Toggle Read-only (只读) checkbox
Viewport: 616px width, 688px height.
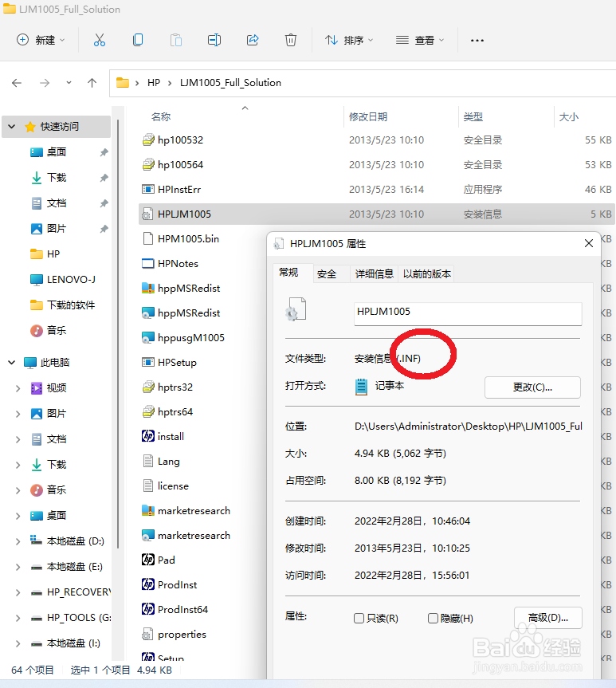tap(359, 618)
